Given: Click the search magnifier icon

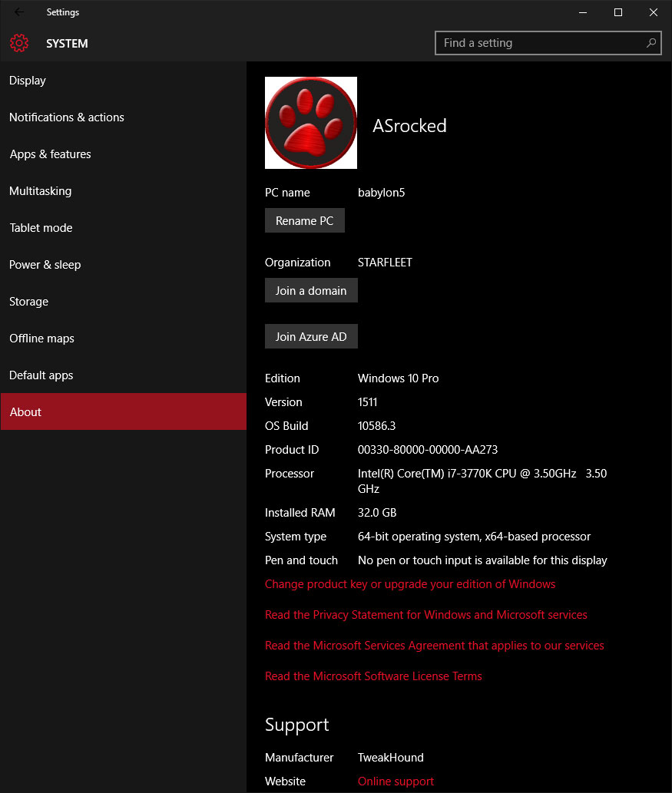Looking at the screenshot, I should (650, 43).
